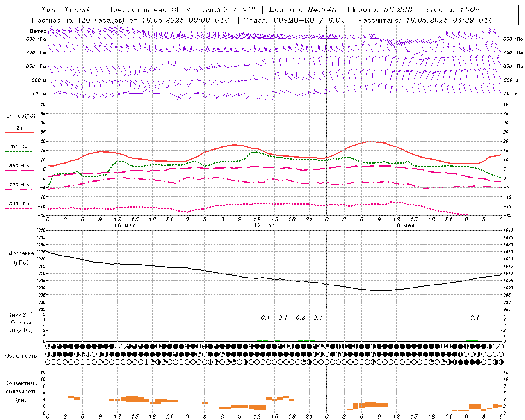The width and height of the screenshot is (525, 420).
Task: Click the Давление pressure panel label
Action: click(x=21, y=253)
